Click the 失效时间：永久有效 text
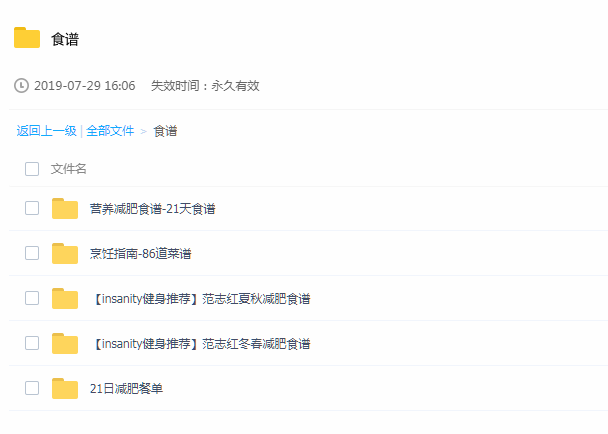This screenshot has height=434, width=608. click(x=205, y=86)
